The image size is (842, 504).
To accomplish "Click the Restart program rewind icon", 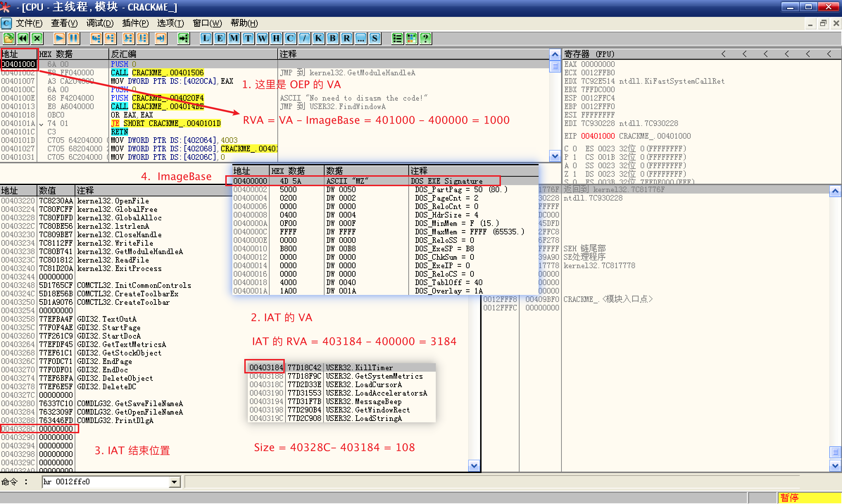I will pyautogui.click(x=23, y=38).
